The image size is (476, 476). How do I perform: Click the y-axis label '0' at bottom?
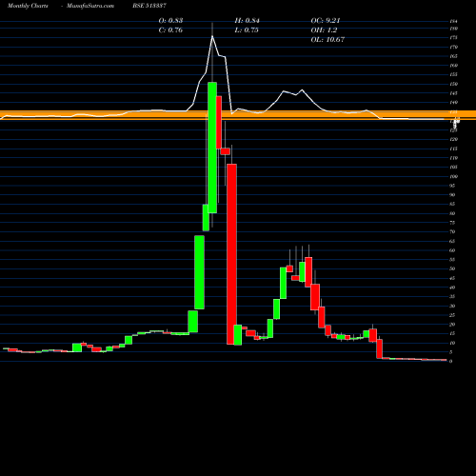pos(451,361)
